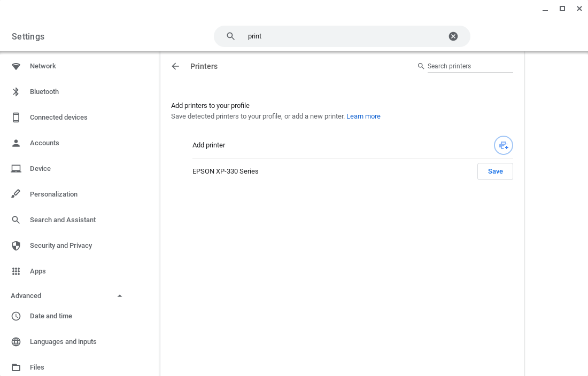Focus the Search printers field

[469, 66]
